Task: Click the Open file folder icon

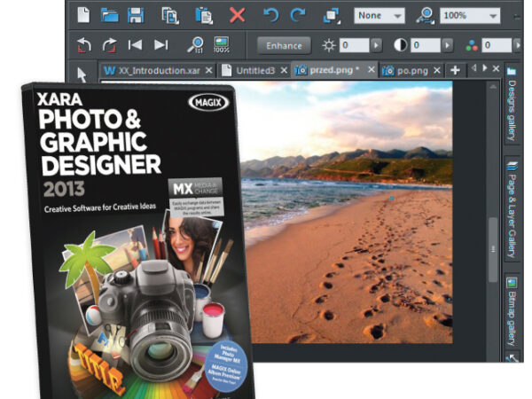Action: (x=110, y=15)
